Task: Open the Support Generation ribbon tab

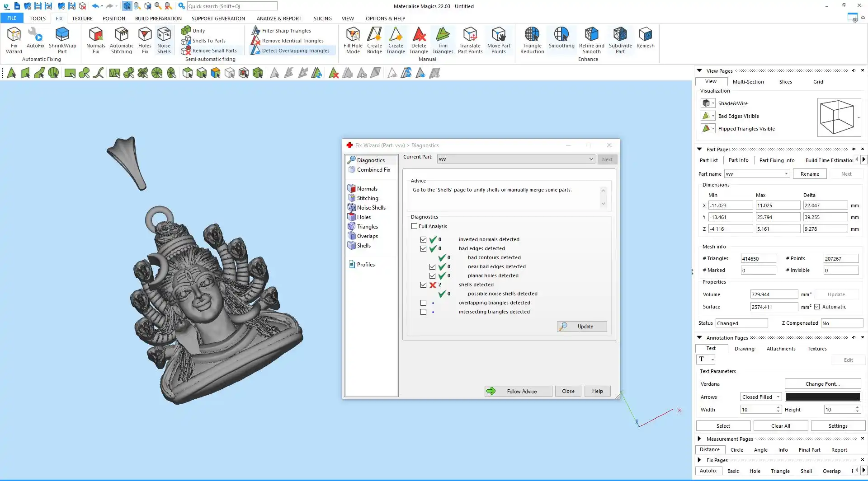Action: (x=218, y=19)
